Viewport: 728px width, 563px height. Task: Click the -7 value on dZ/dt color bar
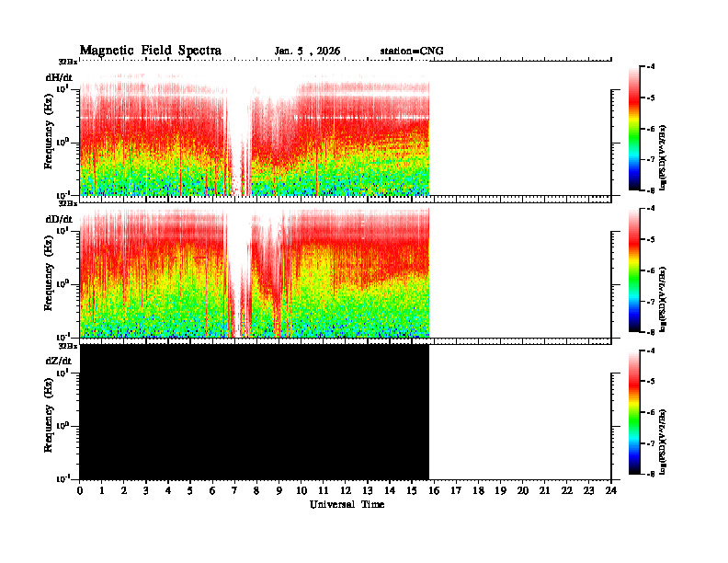tap(652, 443)
